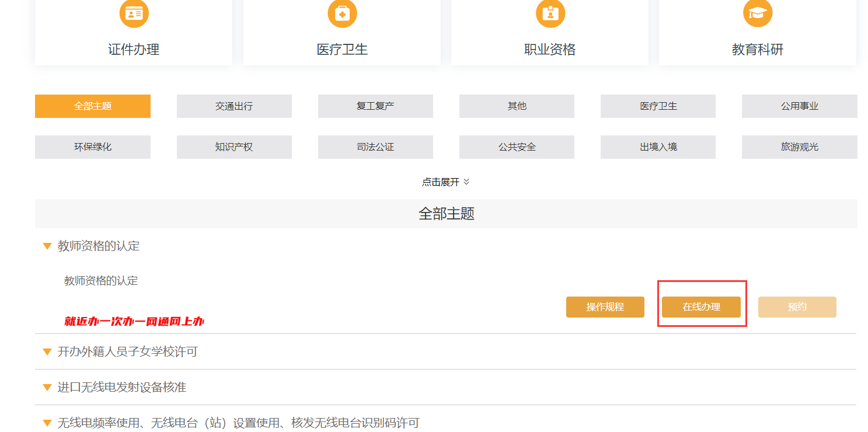Click the 教育科研 graduation cap icon

click(x=757, y=13)
